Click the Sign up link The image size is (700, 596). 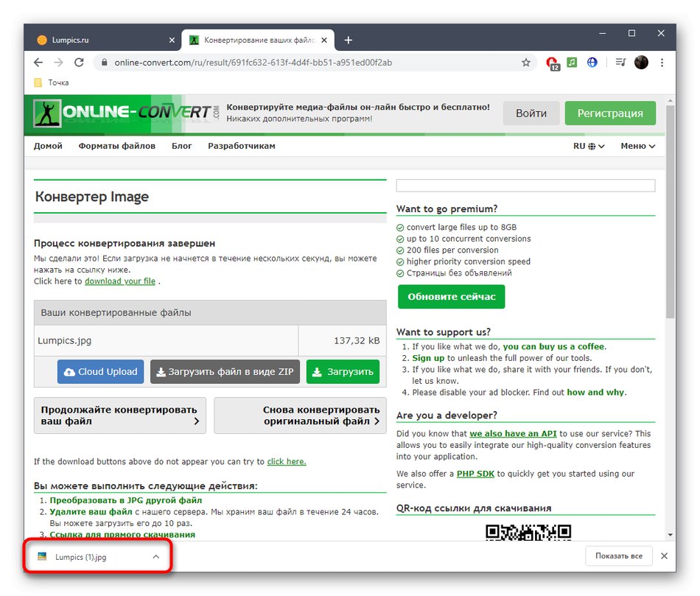tap(428, 358)
